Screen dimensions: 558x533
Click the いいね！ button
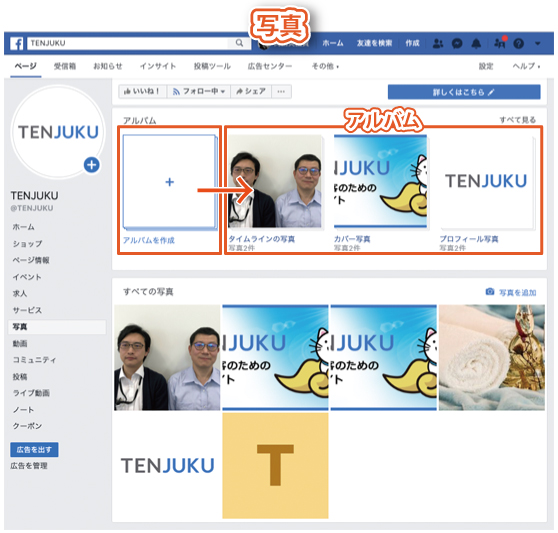143,91
